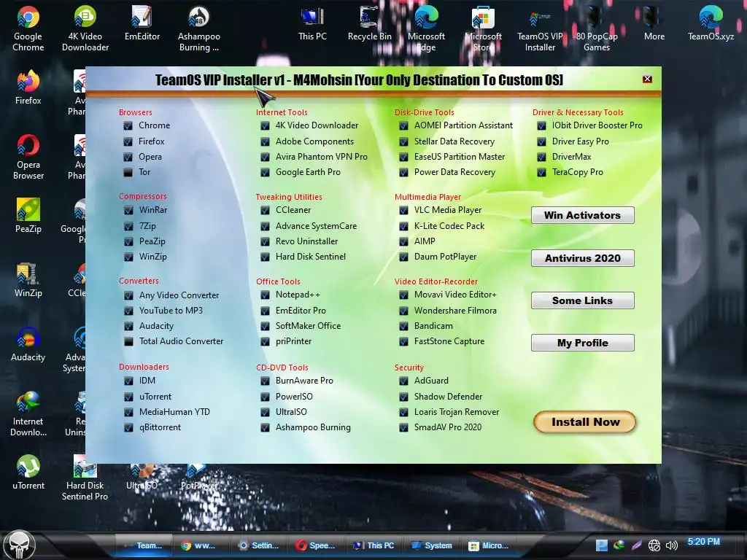The height and width of the screenshot is (560, 747).
Task: Switch to This PC taskbar item
Action: coord(373,545)
